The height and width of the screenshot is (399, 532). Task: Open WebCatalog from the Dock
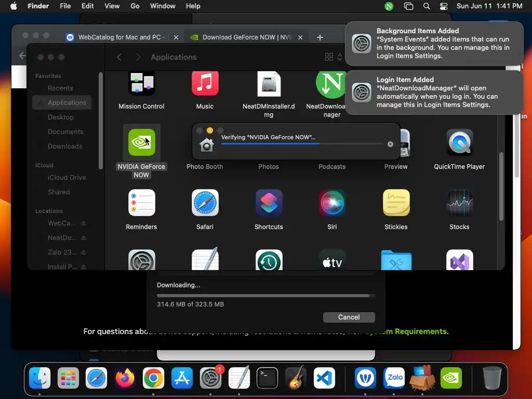[x=365, y=378]
